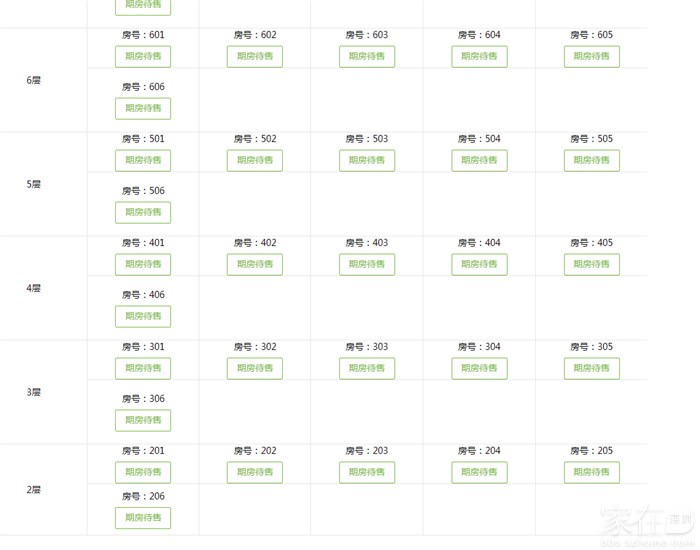Click room 204 sale status button

pos(479,473)
